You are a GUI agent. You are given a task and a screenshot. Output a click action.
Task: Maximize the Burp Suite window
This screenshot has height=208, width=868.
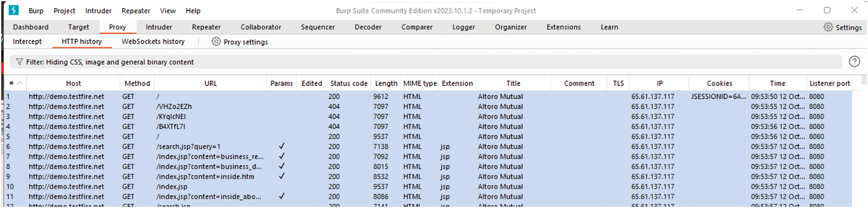coord(827,10)
